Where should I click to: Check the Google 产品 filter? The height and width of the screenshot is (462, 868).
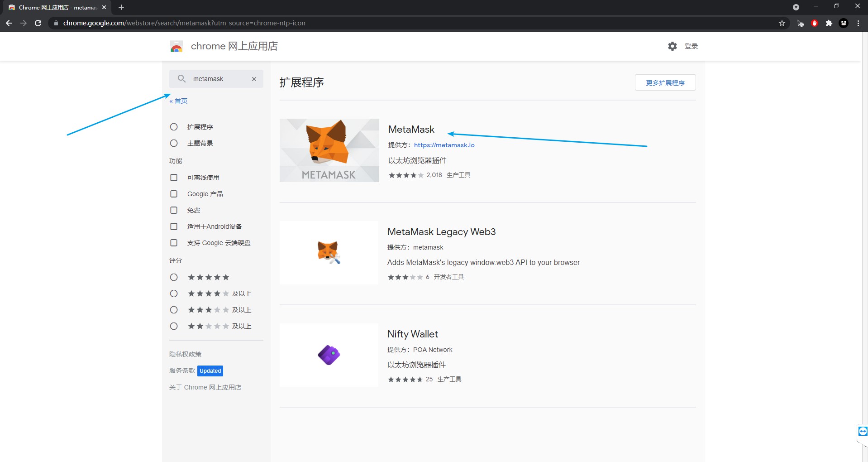pos(174,194)
